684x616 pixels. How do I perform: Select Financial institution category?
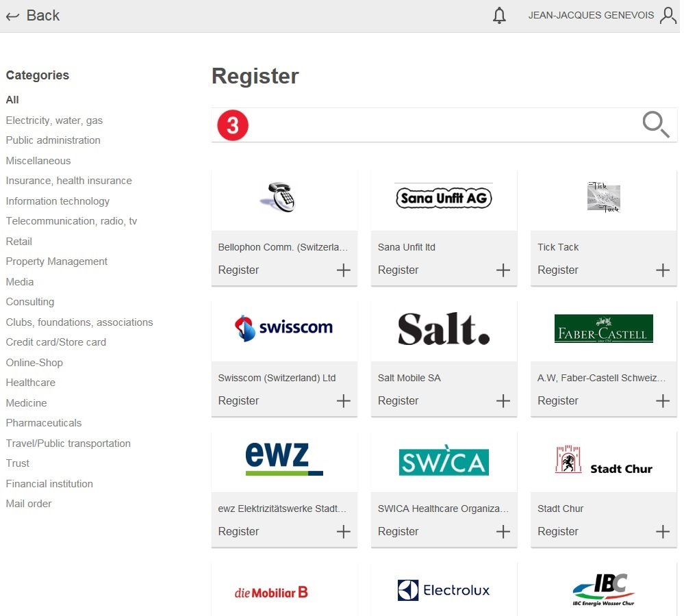(49, 484)
